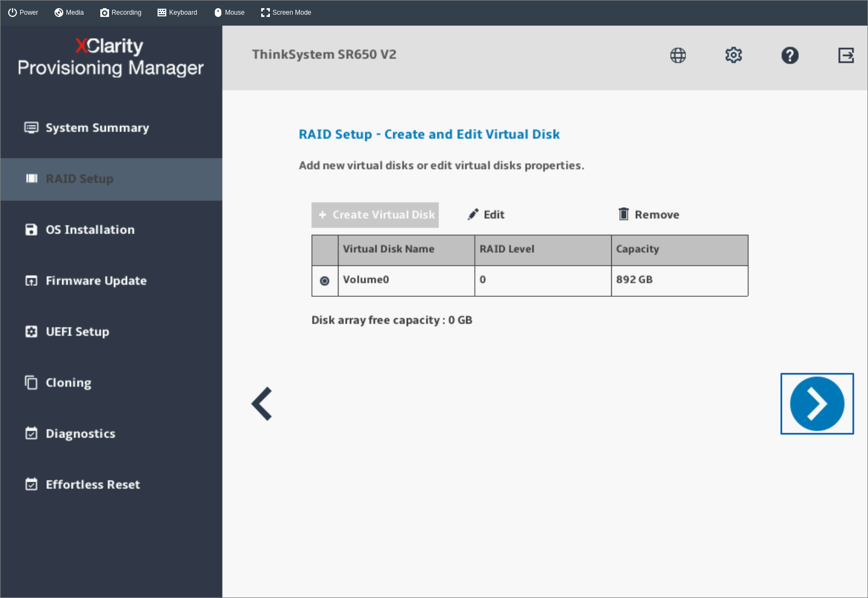Open the Cloning section
This screenshot has width=868, height=598.
(x=111, y=382)
